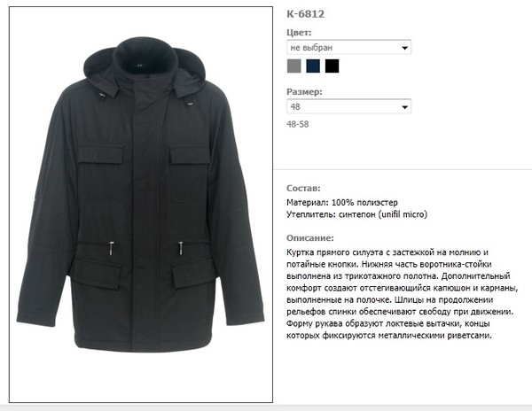532x411 pixels.
Task: Select the gray color swatch
Action: tap(293, 66)
